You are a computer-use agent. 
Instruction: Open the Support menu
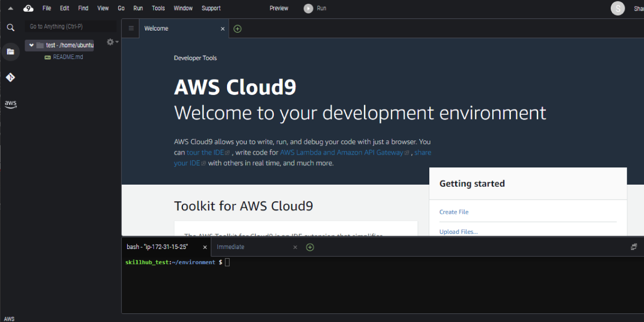[x=211, y=8]
